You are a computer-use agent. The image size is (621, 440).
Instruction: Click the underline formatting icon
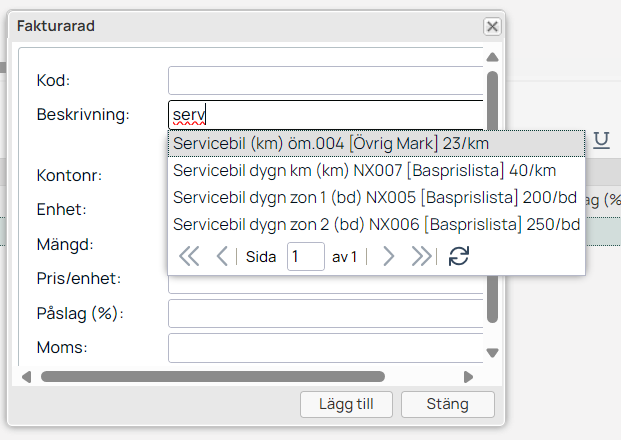(x=601, y=140)
